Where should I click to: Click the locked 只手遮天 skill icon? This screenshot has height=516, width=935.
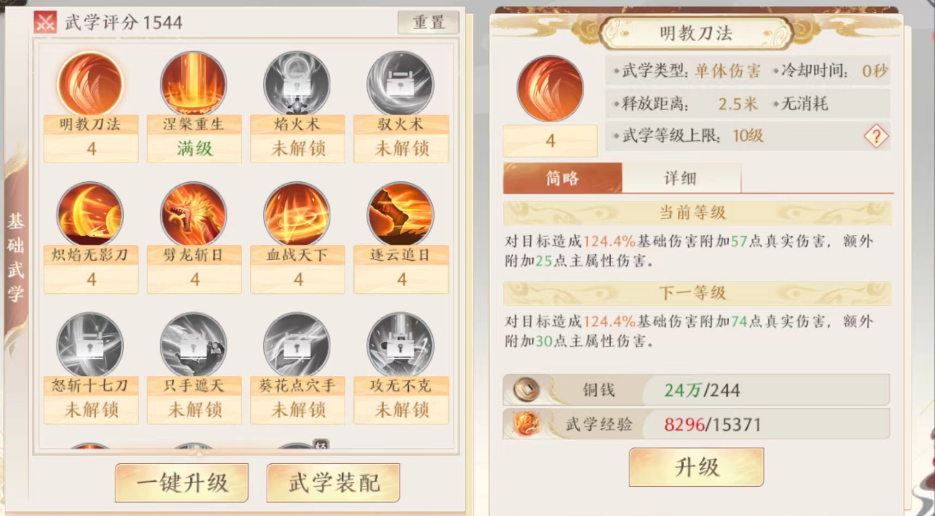tap(193, 345)
